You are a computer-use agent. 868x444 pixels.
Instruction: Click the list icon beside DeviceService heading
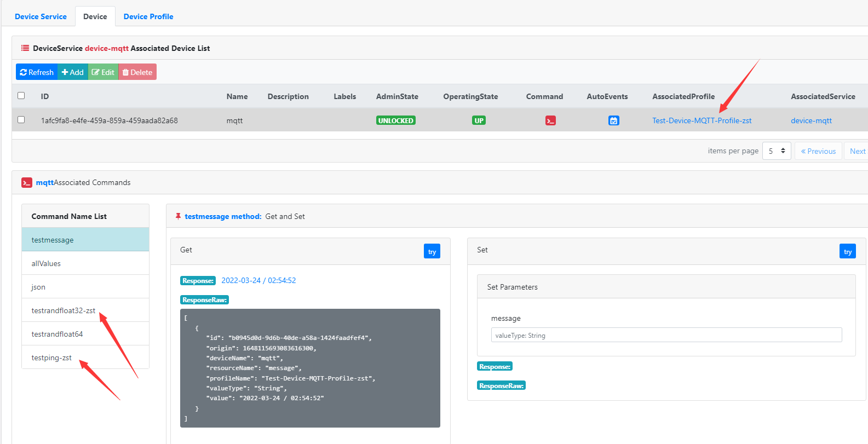click(25, 48)
